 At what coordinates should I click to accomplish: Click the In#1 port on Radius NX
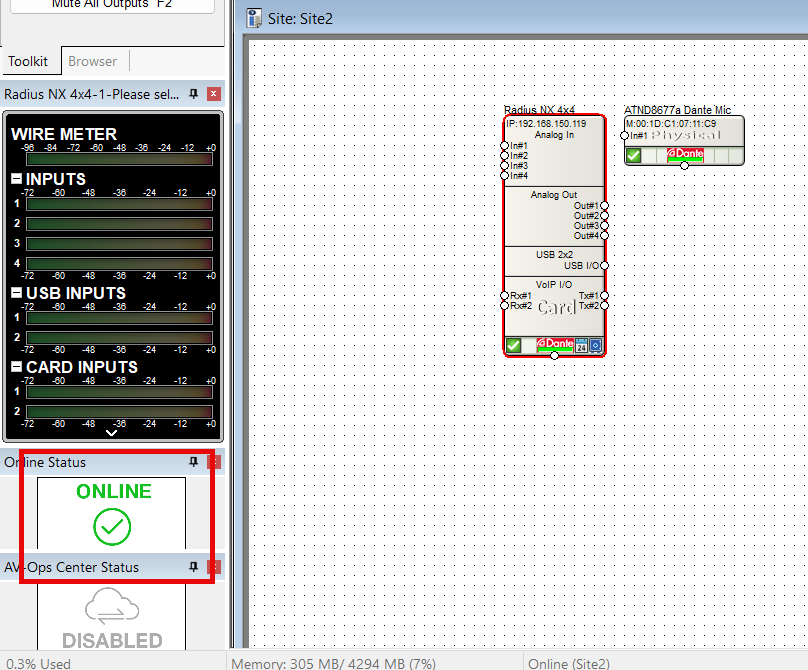point(504,146)
